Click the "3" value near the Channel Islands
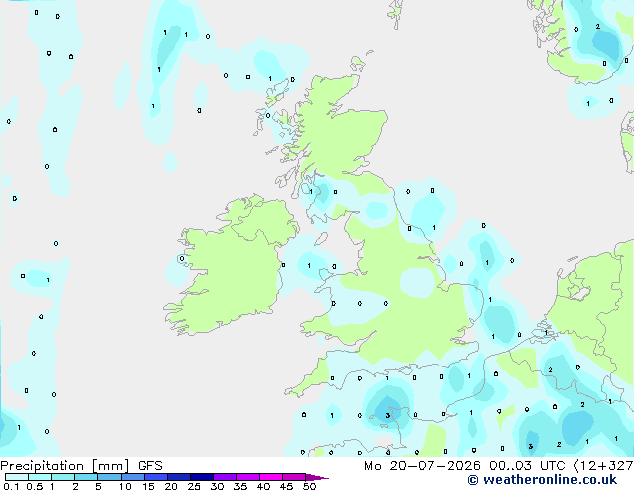The image size is (634, 490). pos(387,416)
